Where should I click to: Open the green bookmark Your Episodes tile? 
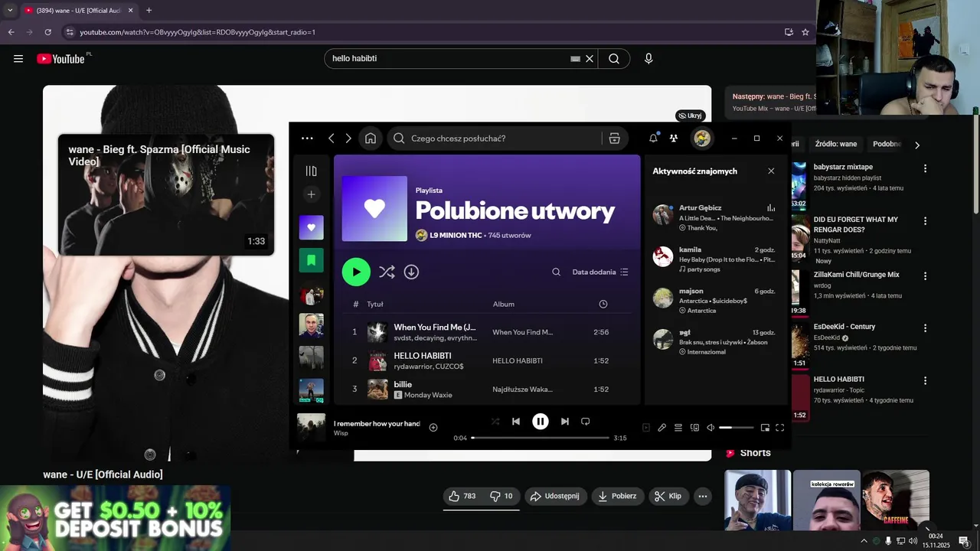(x=311, y=260)
